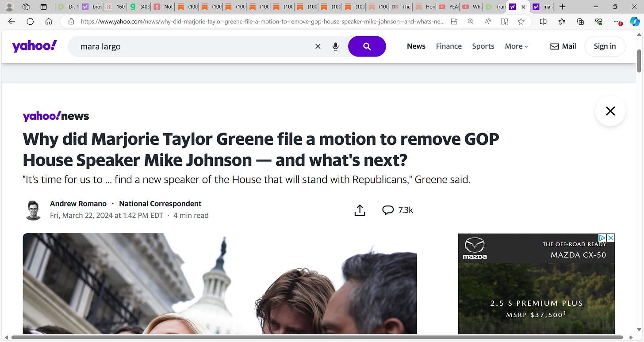The width and height of the screenshot is (644, 342).
Task: Toggle split screen view
Action: [x=543, y=21]
